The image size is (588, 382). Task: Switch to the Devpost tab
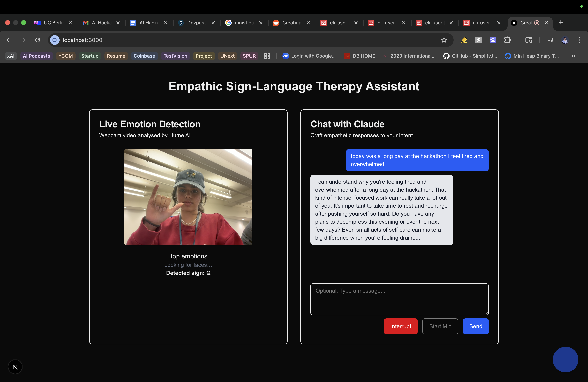pos(196,23)
